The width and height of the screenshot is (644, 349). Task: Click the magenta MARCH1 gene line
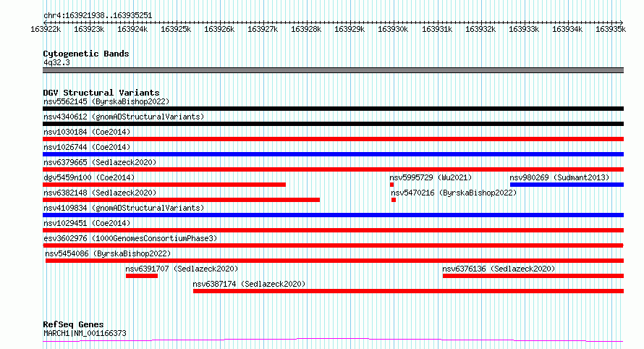click(333, 340)
